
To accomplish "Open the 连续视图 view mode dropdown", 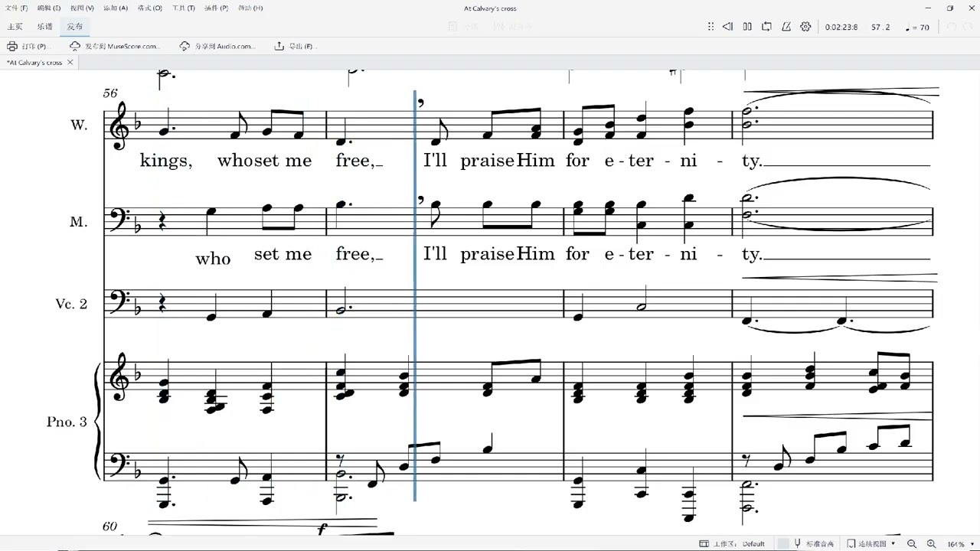I will point(871,543).
